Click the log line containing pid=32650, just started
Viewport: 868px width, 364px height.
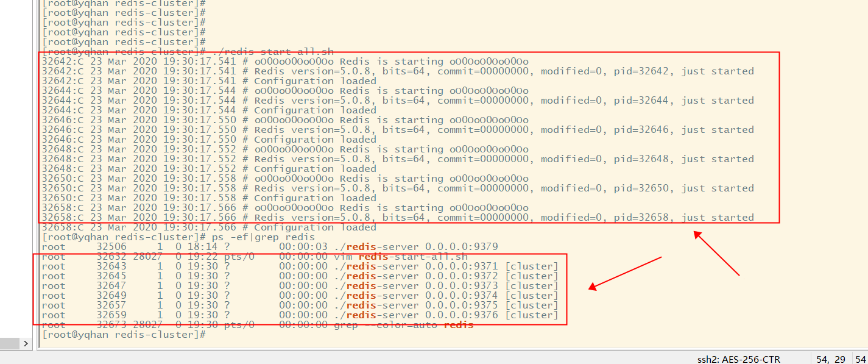click(398, 188)
